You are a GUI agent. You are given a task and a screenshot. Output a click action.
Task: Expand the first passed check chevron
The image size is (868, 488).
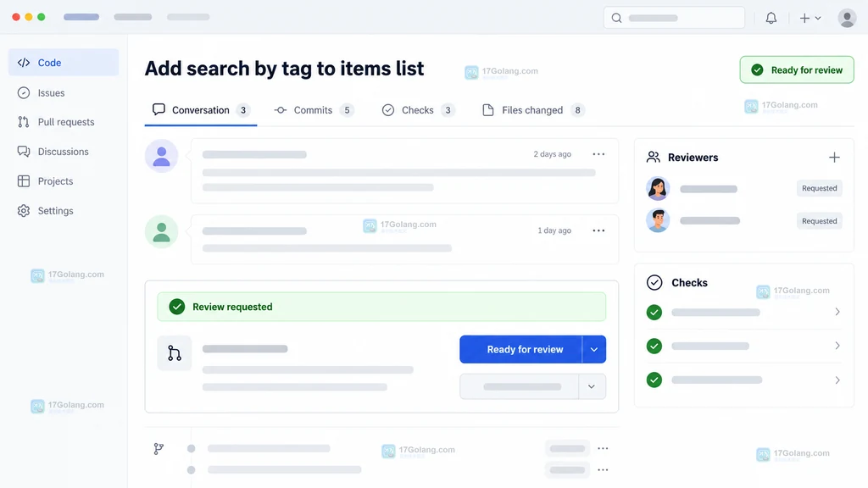point(837,312)
